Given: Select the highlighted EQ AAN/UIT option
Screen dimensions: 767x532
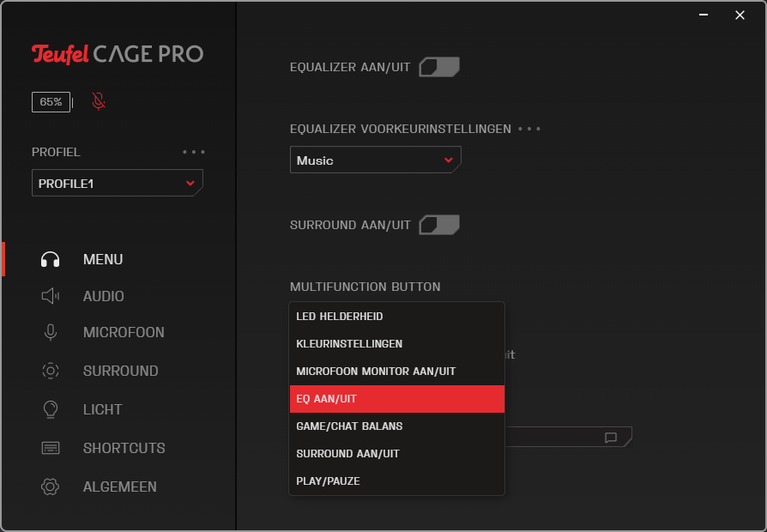Looking at the screenshot, I should [396, 399].
